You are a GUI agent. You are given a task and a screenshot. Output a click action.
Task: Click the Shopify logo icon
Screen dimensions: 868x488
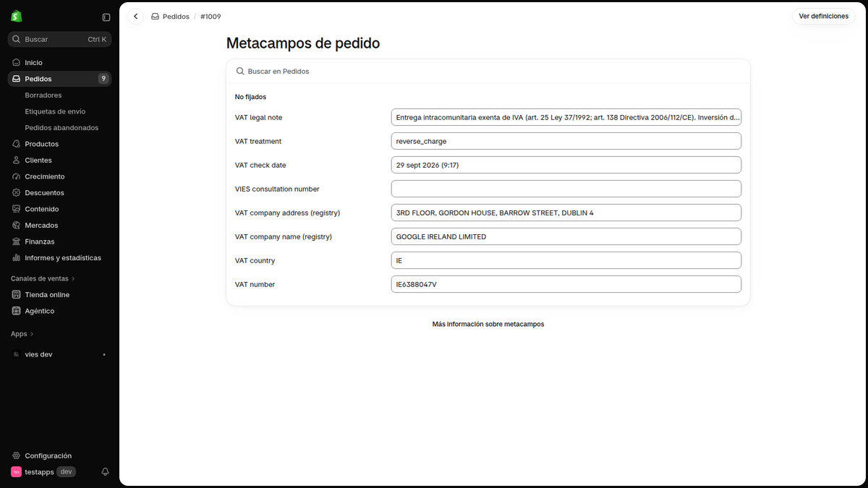click(x=16, y=16)
